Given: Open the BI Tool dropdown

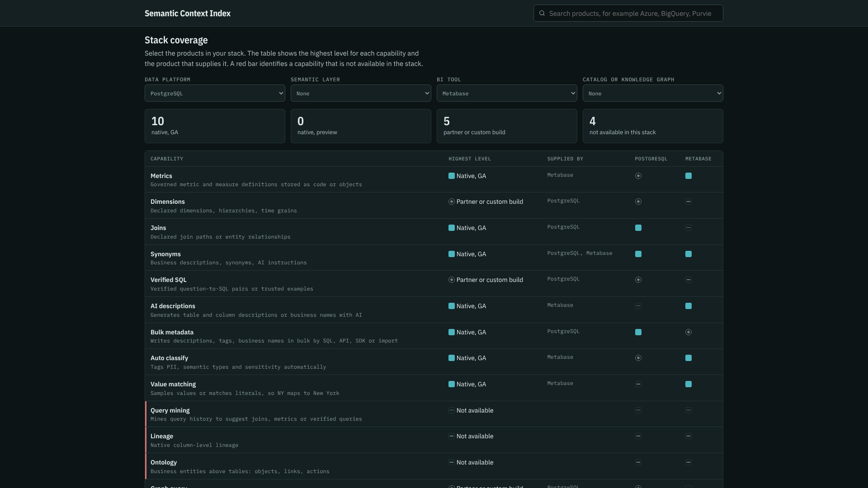Looking at the screenshot, I should (x=507, y=94).
